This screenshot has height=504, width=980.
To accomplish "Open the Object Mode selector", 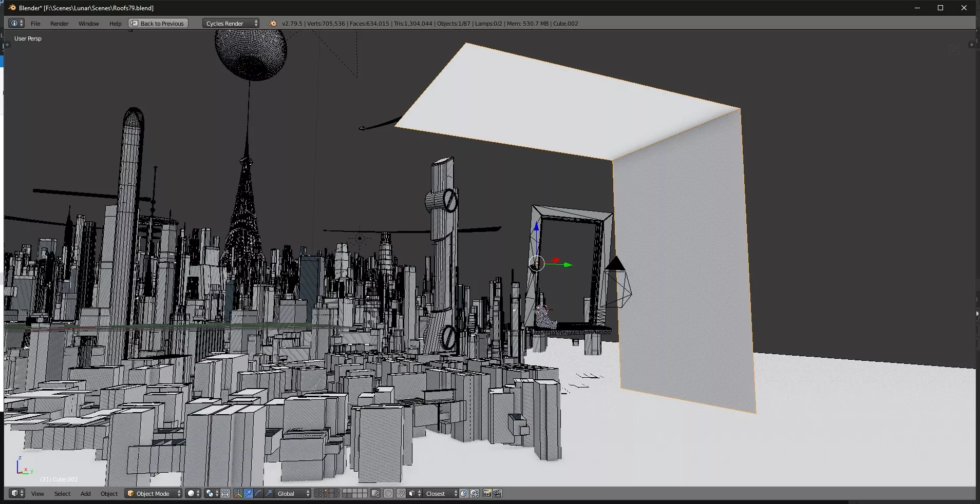I will 154,493.
